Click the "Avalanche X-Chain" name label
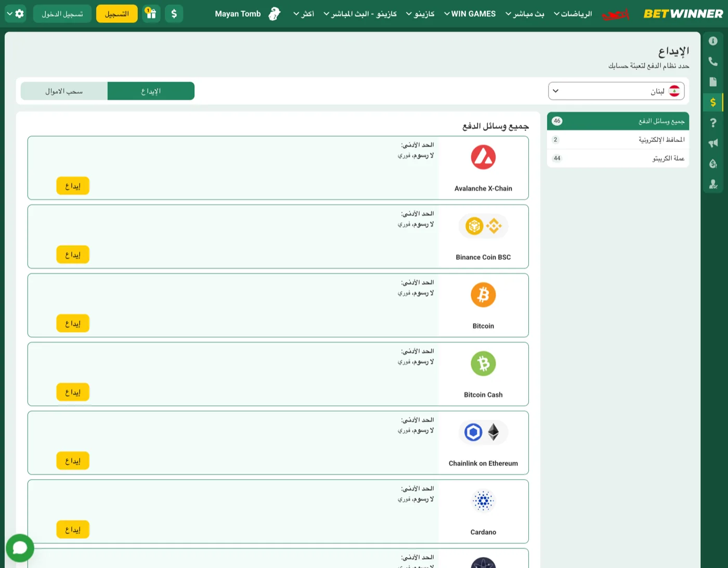Viewport: 728px width, 568px height. [x=483, y=189]
